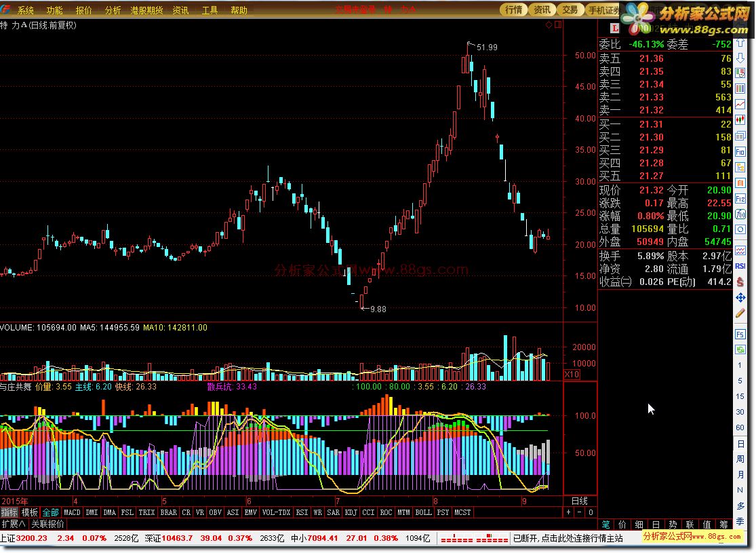
Task: Click the red split-window icon above chart
Action: coord(558,24)
